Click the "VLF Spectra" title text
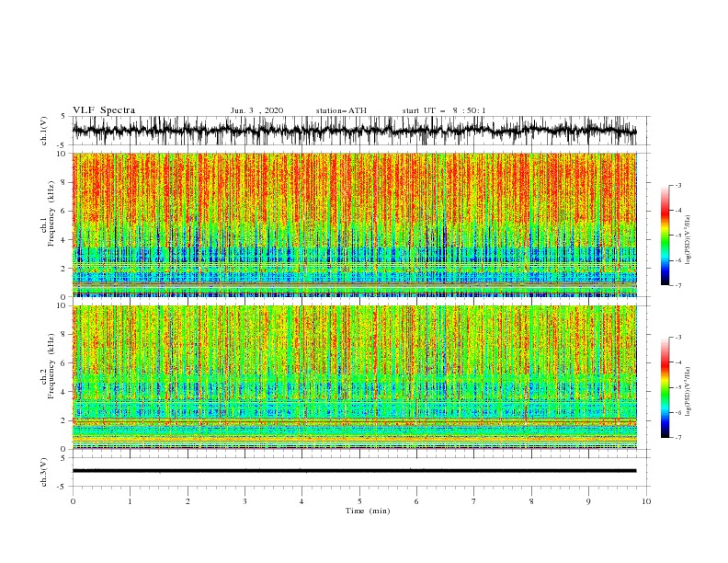This screenshot has height=563, width=728. pos(104,110)
